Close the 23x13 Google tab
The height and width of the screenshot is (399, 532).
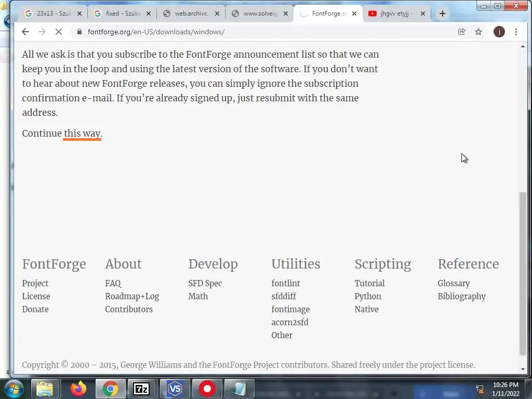point(79,14)
